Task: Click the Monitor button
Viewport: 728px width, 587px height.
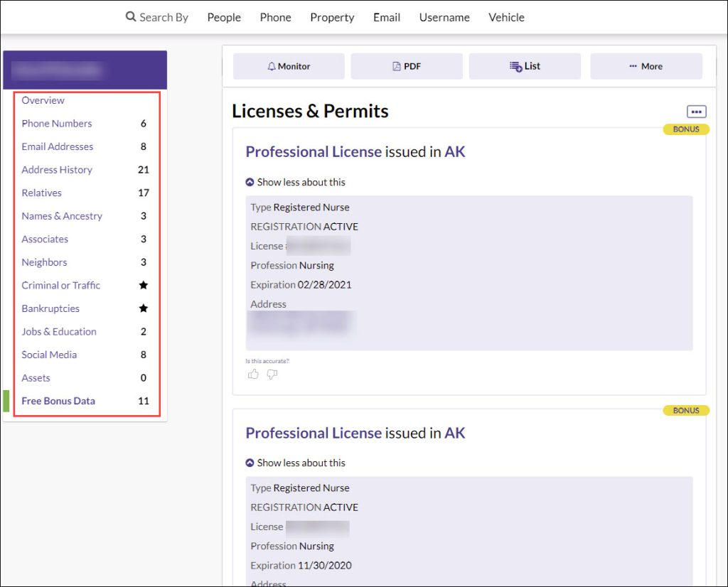Action: tap(289, 66)
